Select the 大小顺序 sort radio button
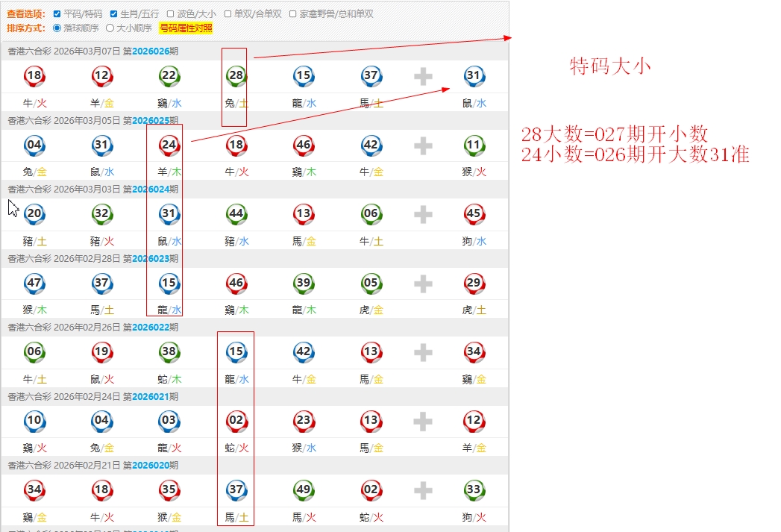Screen dimensions: 781x532 (110, 28)
